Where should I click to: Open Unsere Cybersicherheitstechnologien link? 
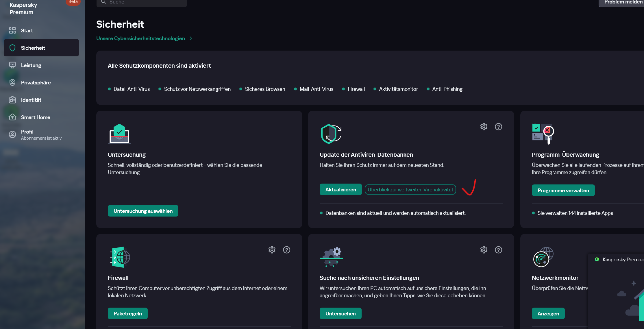[140, 38]
